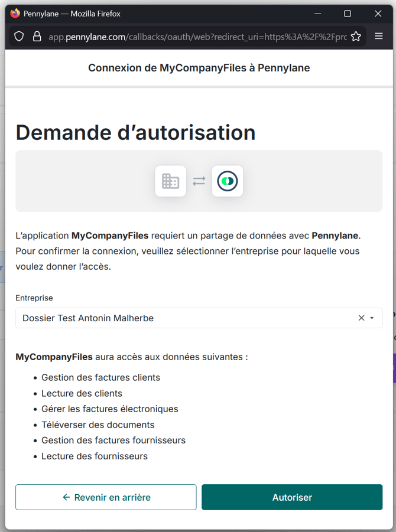
Task: Clear the selected company with the X icon
Action: point(361,318)
